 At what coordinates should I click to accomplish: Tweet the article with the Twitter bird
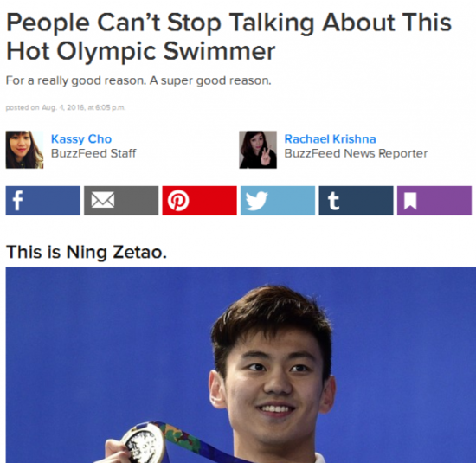click(278, 201)
